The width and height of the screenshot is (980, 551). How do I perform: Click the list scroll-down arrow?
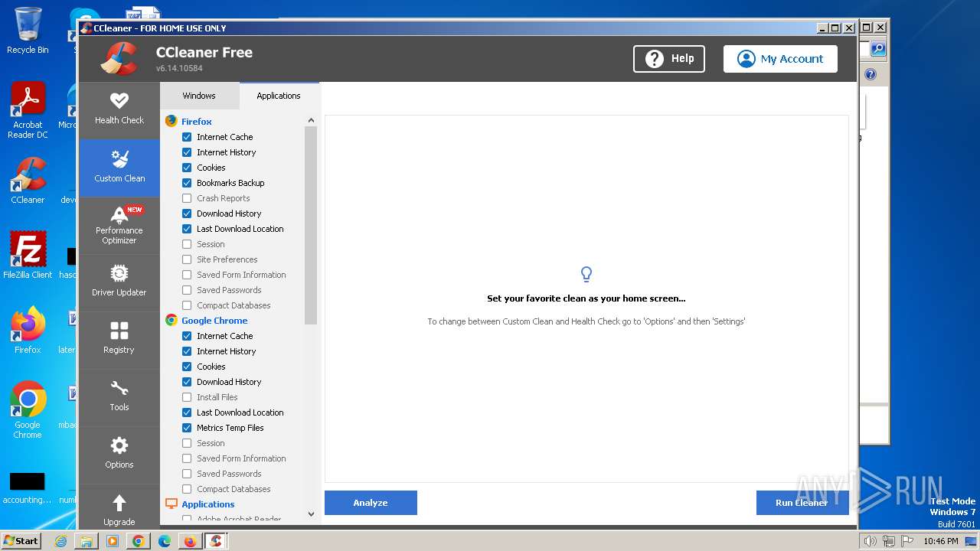pyautogui.click(x=311, y=514)
